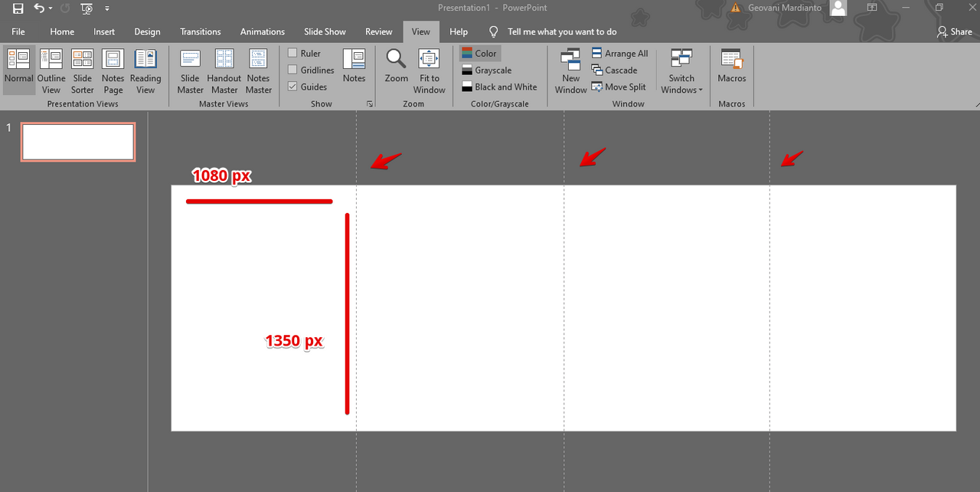Viewport: 980px width, 492px height.
Task: Open the File tab
Action: pos(18,31)
